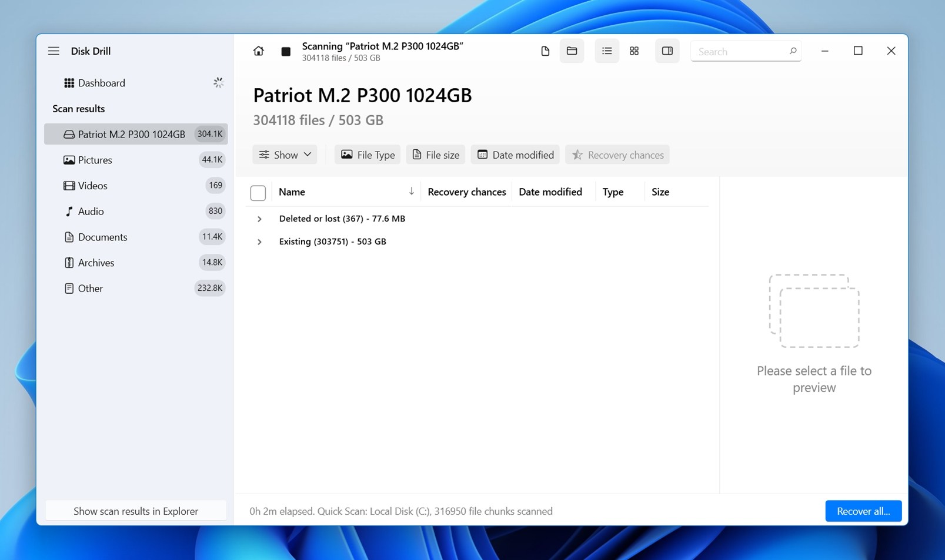Click the Videos film icon in sidebar

tap(69, 186)
